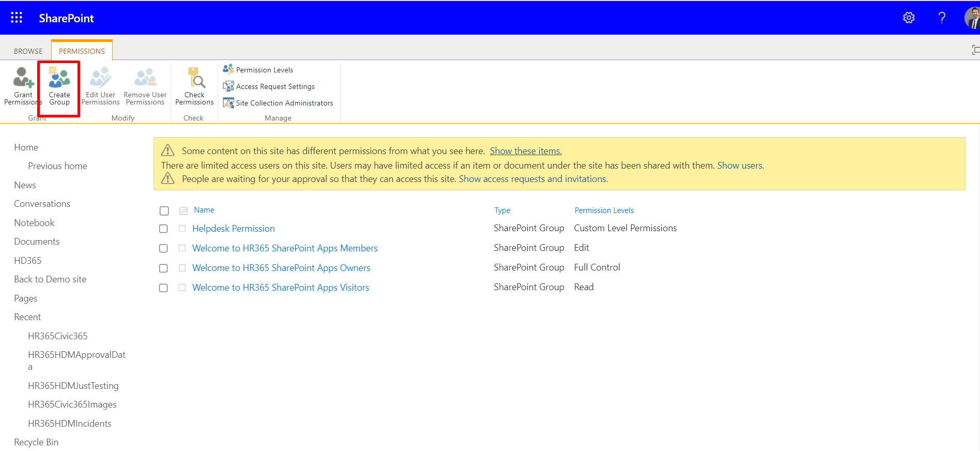Open Conversations in left navigation

click(x=42, y=204)
